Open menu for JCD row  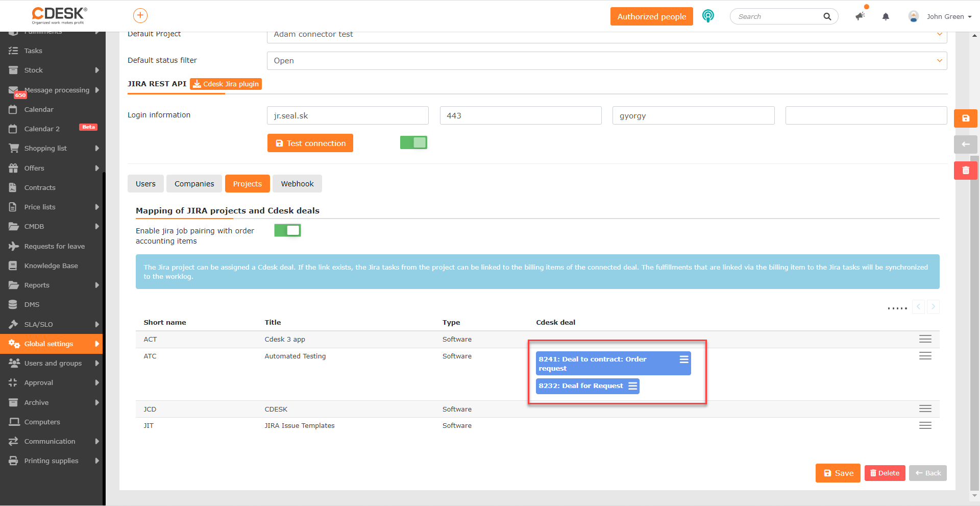(x=925, y=409)
